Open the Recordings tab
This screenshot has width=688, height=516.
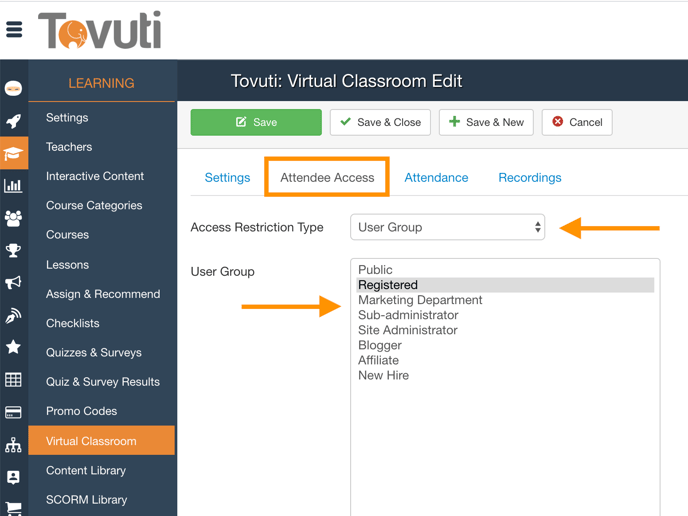point(530,178)
